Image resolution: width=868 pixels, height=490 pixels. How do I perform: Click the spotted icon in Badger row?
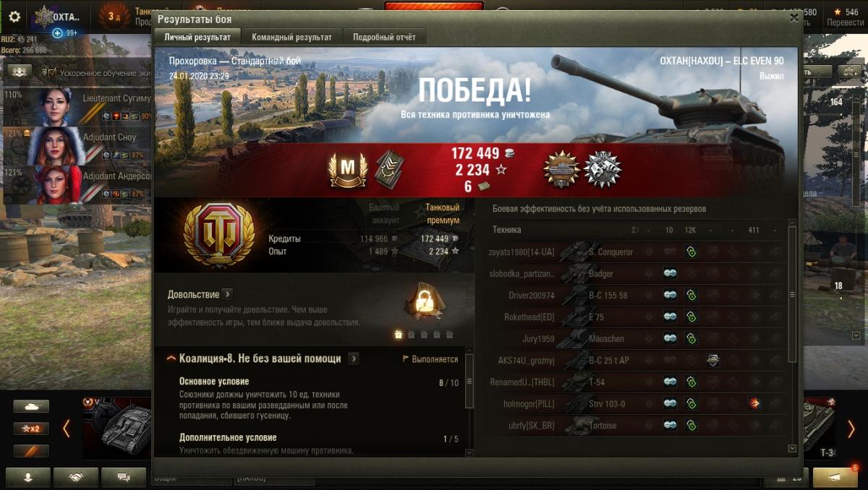pyautogui.click(x=670, y=273)
